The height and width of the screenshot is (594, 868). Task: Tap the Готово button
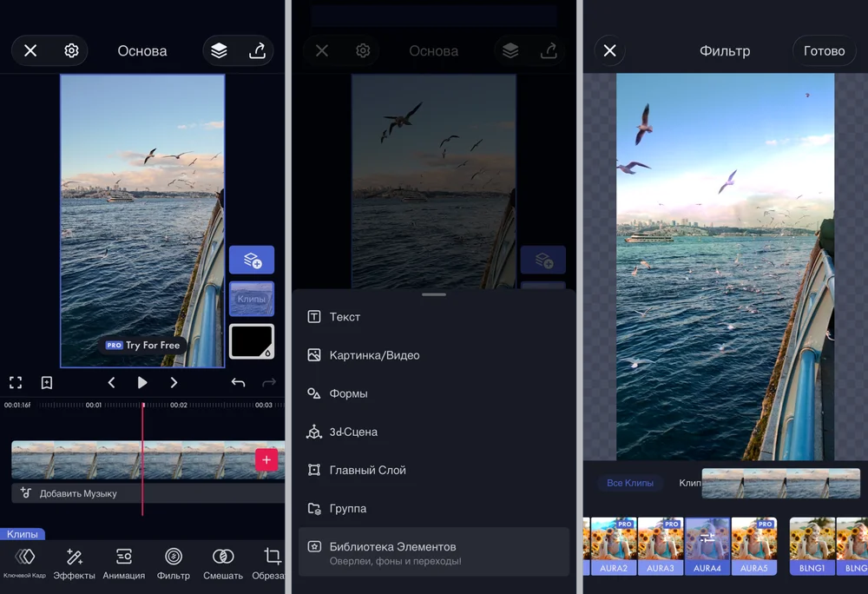[824, 51]
